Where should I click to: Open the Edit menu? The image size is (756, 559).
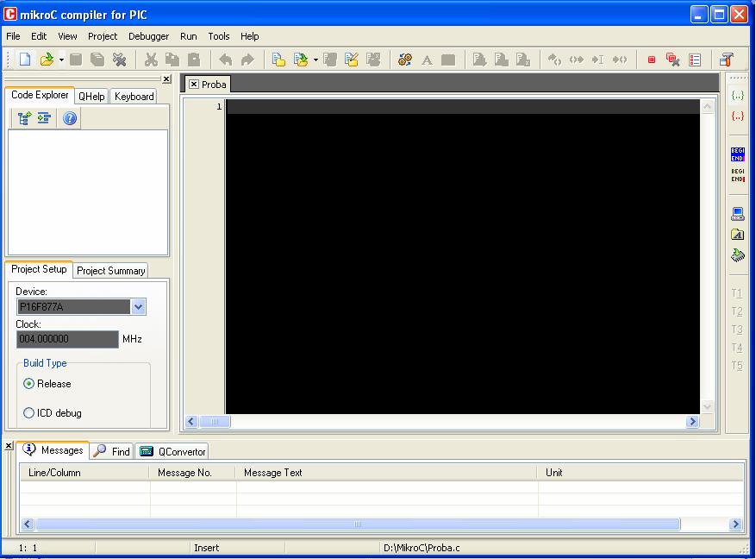point(39,36)
